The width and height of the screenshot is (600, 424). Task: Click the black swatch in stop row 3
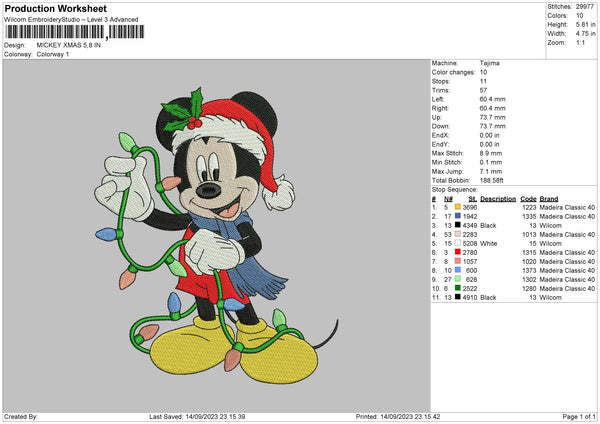458,225
